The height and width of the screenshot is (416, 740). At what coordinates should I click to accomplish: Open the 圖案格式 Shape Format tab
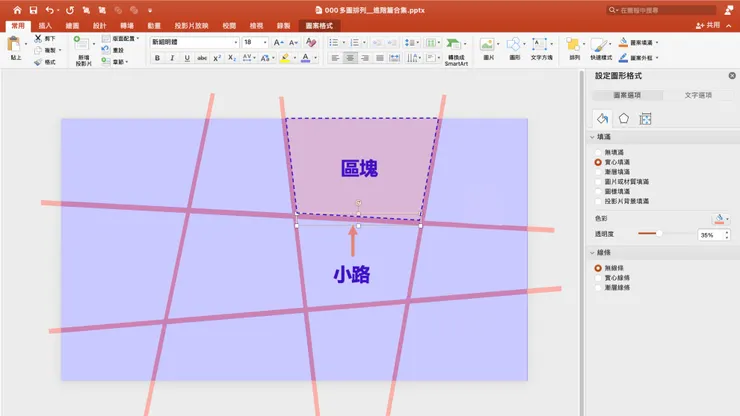point(319,26)
